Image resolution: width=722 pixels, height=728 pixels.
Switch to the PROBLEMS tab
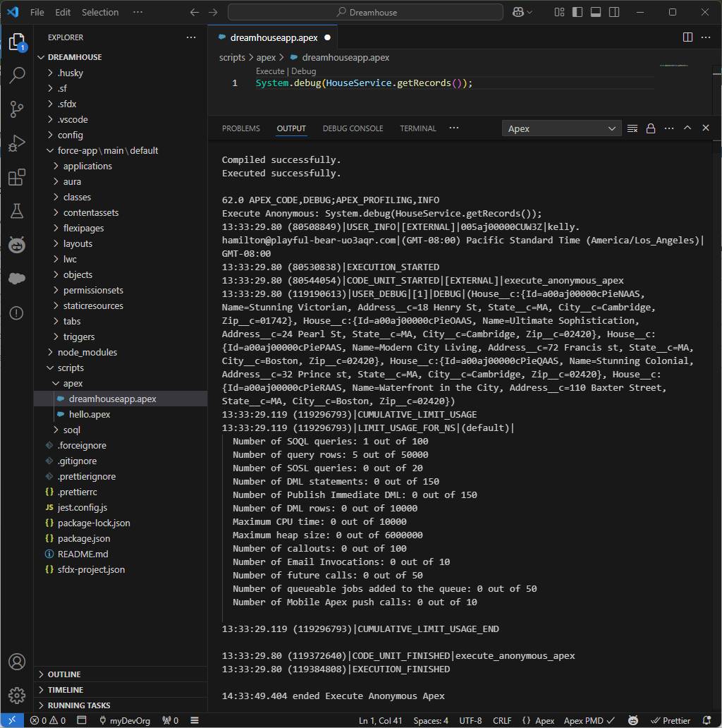[241, 128]
